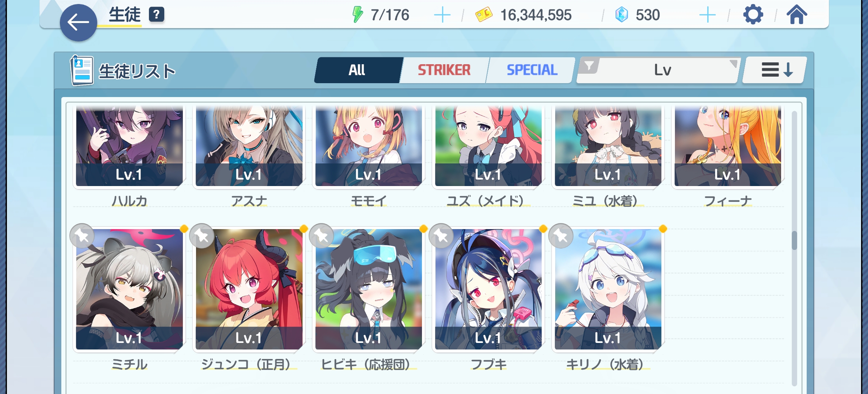
Task: Switch to the STRIKER tab
Action: pyautogui.click(x=444, y=70)
